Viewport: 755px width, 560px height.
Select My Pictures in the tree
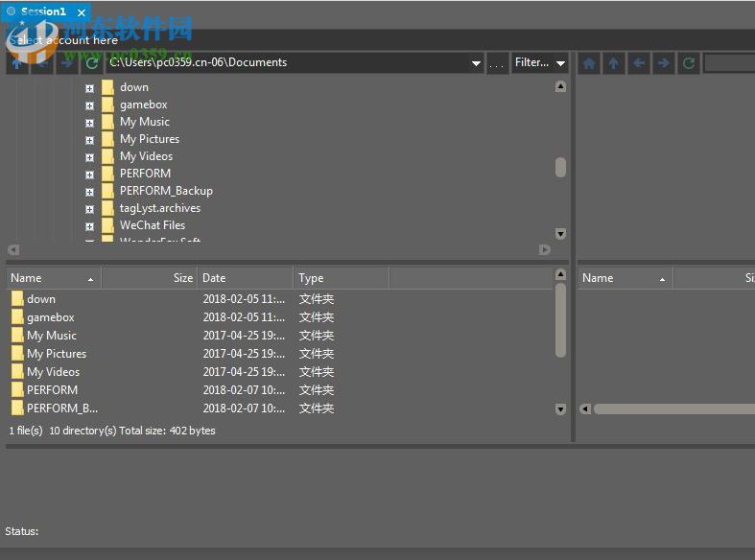click(150, 139)
